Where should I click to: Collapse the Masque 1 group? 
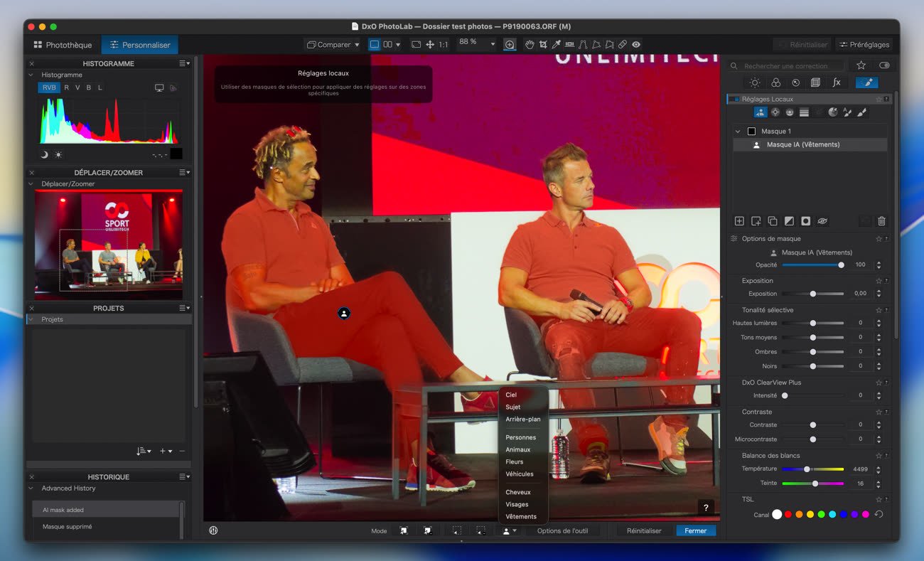click(x=738, y=131)
